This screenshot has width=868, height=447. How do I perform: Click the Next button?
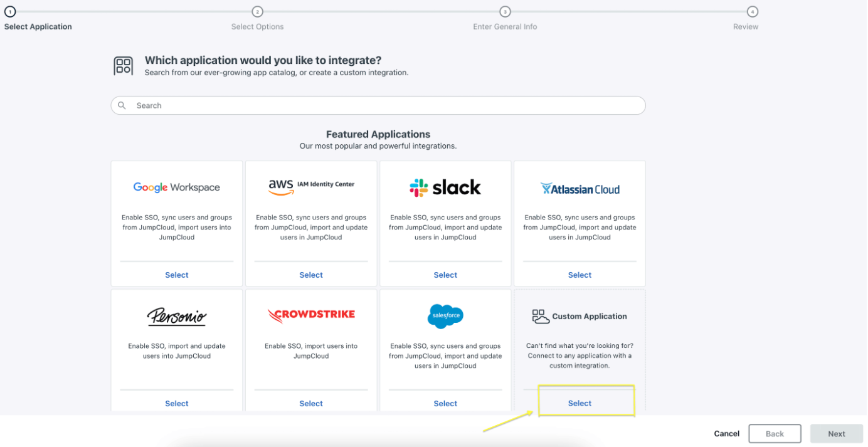point(837,434)
